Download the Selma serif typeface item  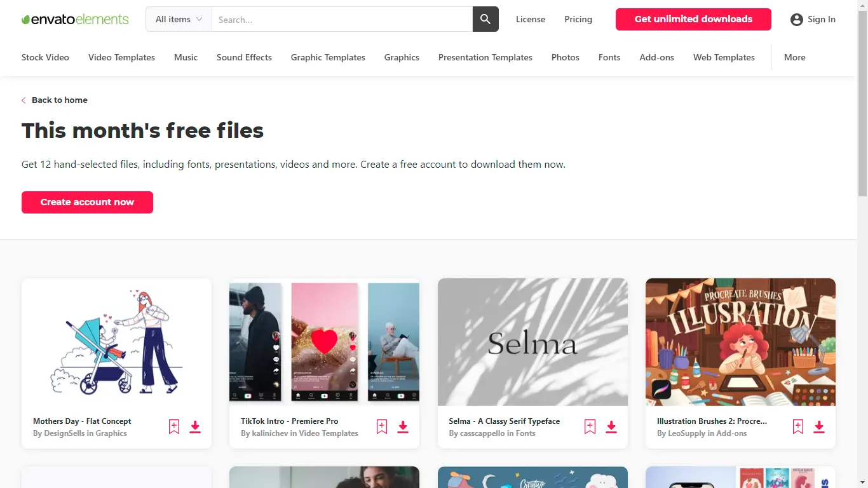(x=611, y=427)
